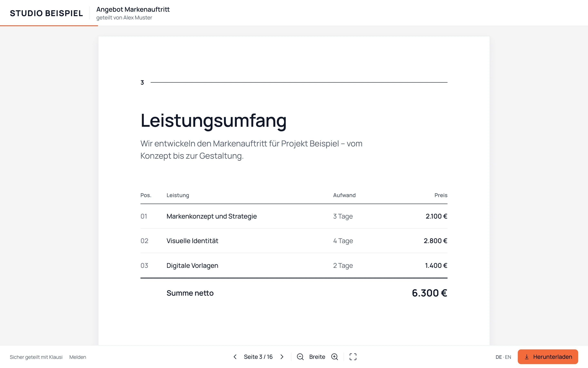Click document title Angebot Markenauftritt

[133, 9]
